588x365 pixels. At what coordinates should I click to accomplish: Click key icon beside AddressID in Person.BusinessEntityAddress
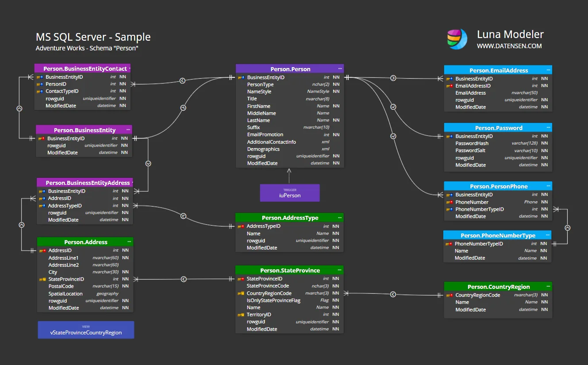[42, 199]
